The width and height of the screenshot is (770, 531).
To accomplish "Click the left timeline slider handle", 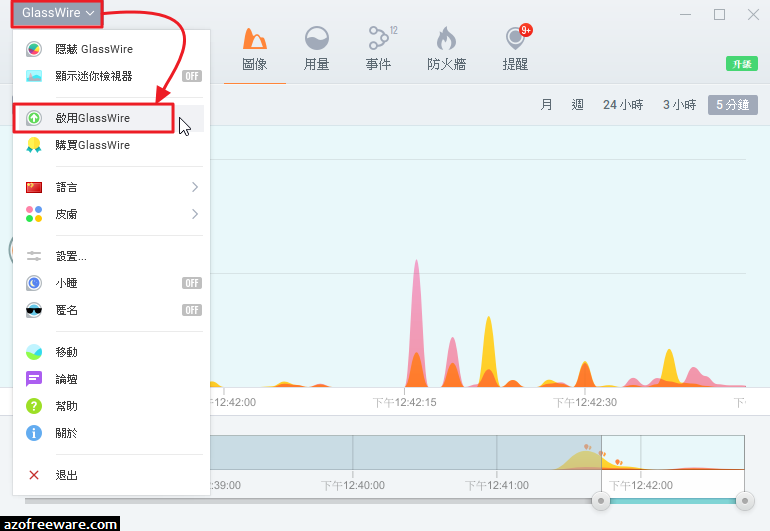I will coord(601,501).
